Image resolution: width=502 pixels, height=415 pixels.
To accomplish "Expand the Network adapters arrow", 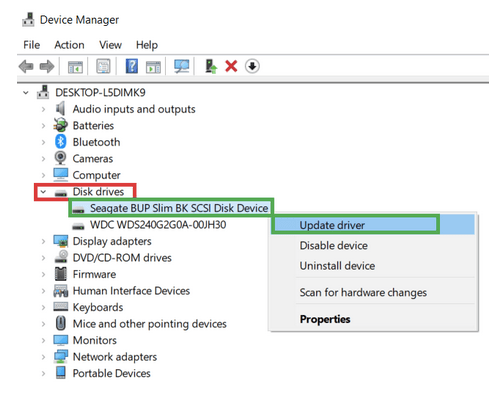I will click(43, 357).
